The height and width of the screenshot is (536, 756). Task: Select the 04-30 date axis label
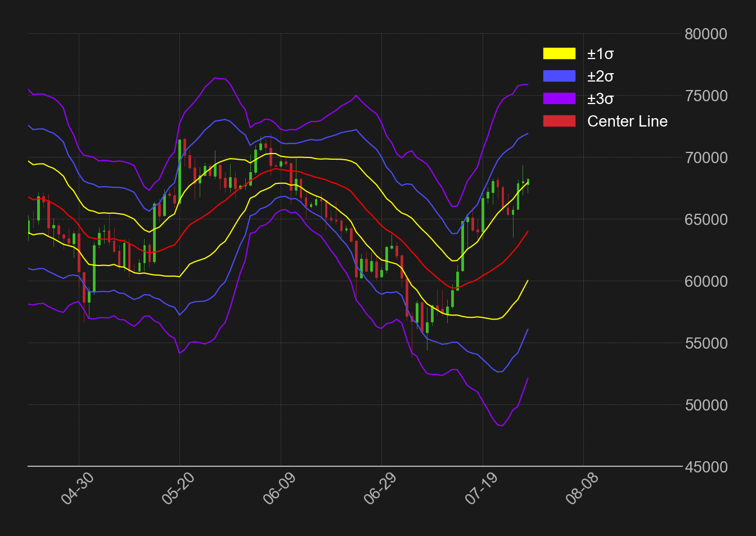77,489
